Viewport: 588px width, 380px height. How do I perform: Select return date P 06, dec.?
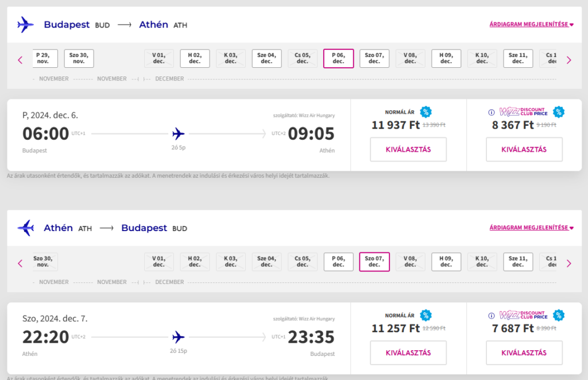[x=339, y=262]
